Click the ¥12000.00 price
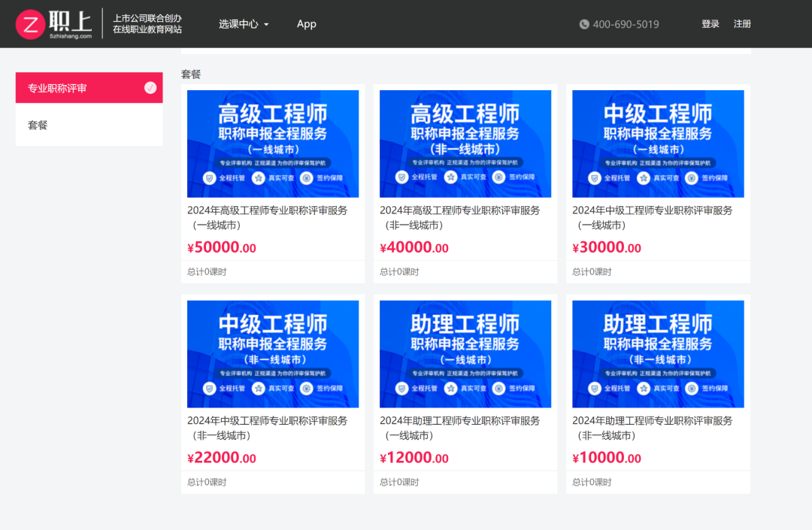This screenshot has height=530, width=812. (x=414, y=459)
